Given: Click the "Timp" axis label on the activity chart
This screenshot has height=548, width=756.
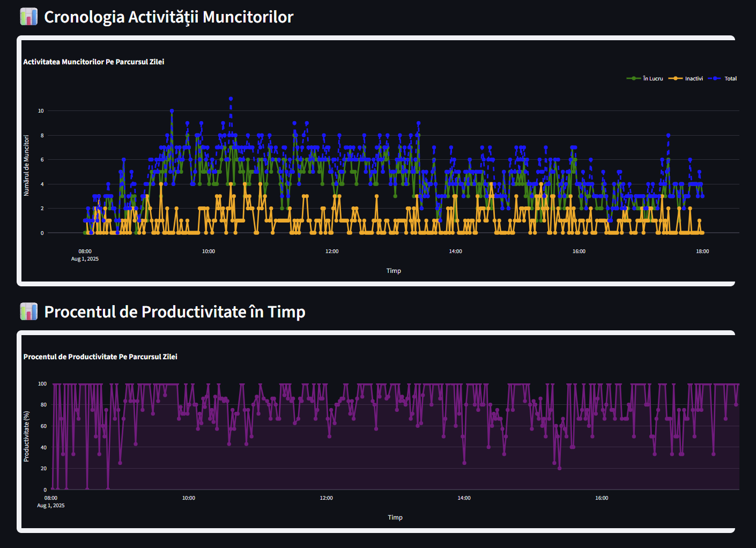Looking at the screenshot, I should (x=394, y=270).
